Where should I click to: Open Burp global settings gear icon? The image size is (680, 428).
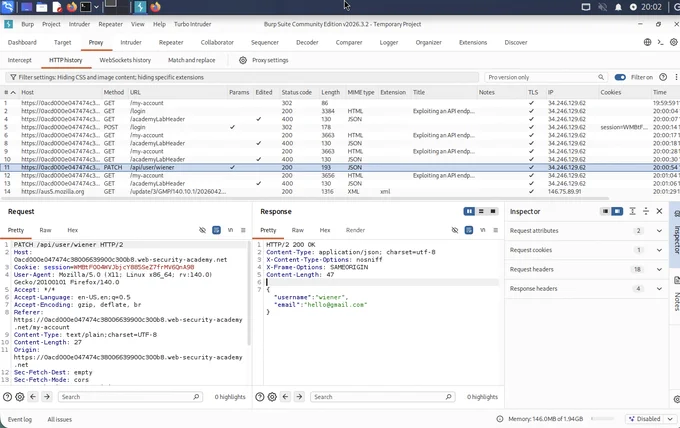673,42
